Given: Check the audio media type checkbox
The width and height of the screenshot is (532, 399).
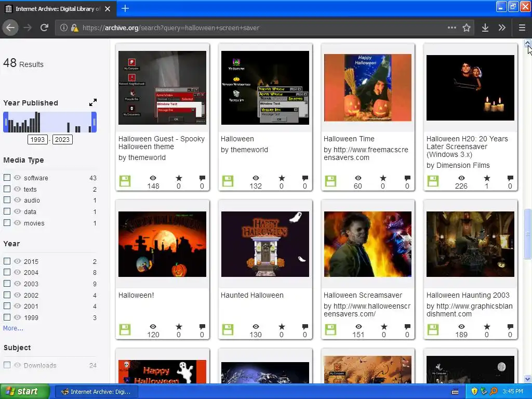Looking at the screenshot, I should 7,200.
